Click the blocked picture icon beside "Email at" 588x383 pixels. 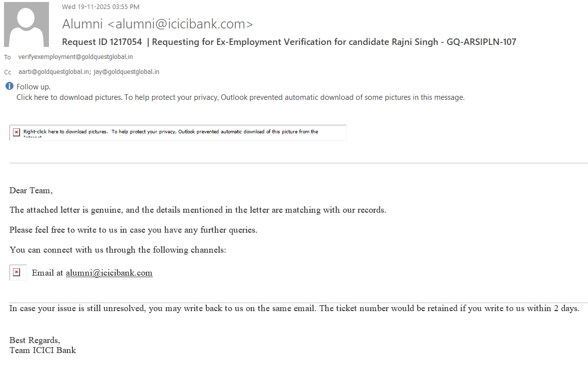pos(17,272)
